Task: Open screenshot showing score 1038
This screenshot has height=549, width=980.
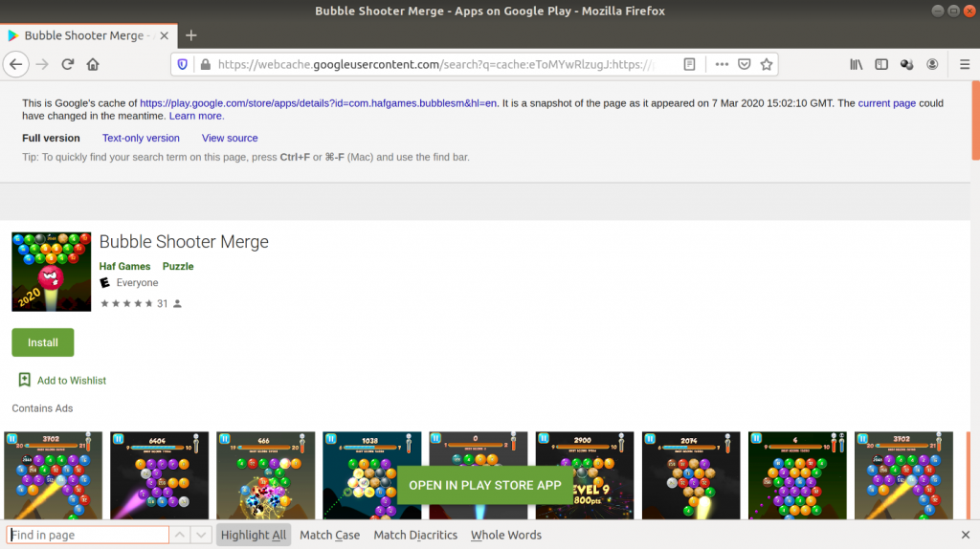Action: point(372,475)
